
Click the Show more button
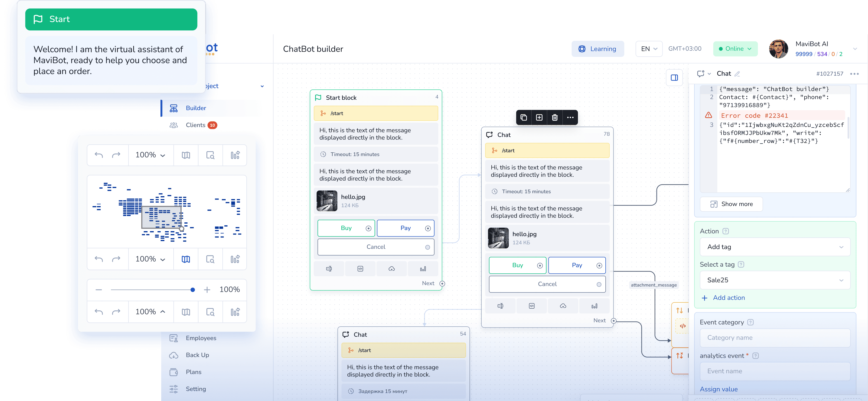coord(731,204)
